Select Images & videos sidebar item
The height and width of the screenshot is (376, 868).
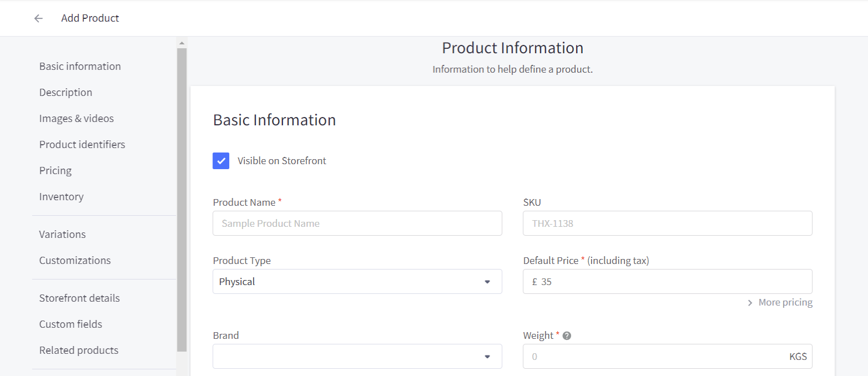coord(76,119)
